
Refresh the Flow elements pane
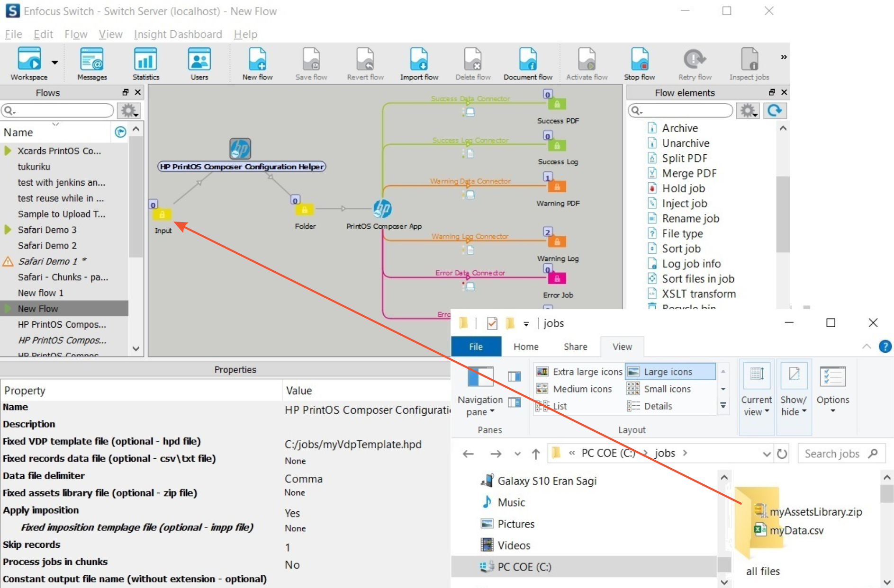775,110
